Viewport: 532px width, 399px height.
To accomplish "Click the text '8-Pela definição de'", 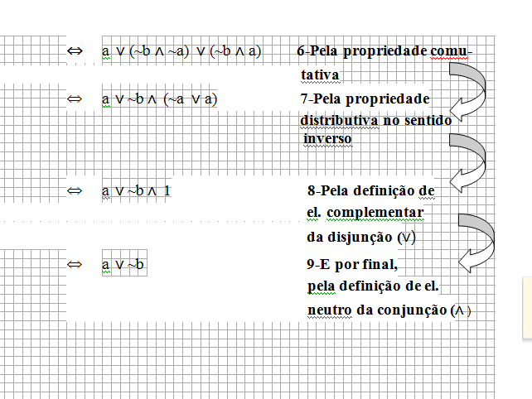I will tap(371, 191).
